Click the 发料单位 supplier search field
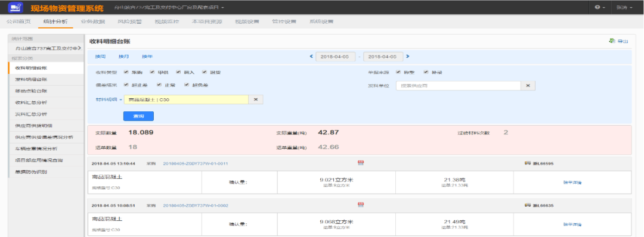Viewport: 644px width, 237px height. pyautogui.click(x=459, y=86)
